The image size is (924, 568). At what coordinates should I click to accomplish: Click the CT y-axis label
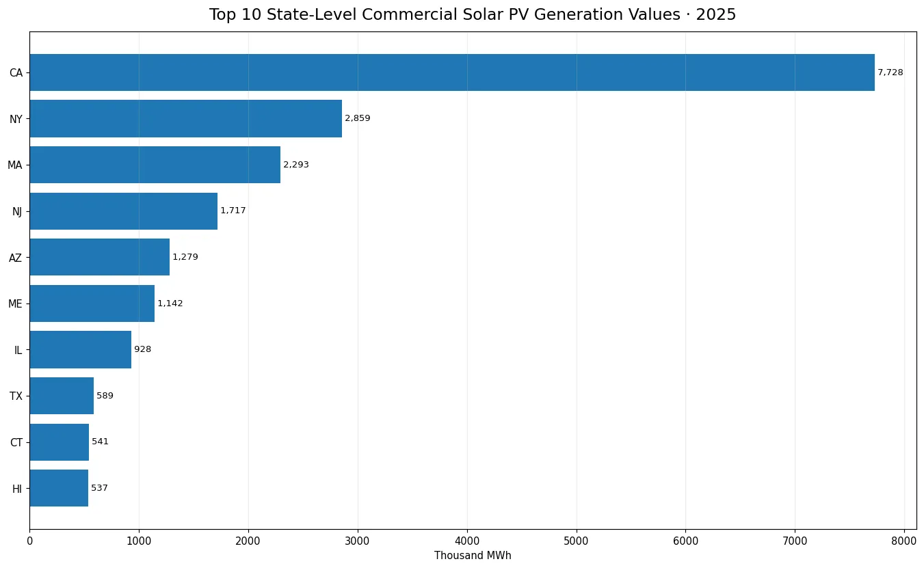click(16, 442)
